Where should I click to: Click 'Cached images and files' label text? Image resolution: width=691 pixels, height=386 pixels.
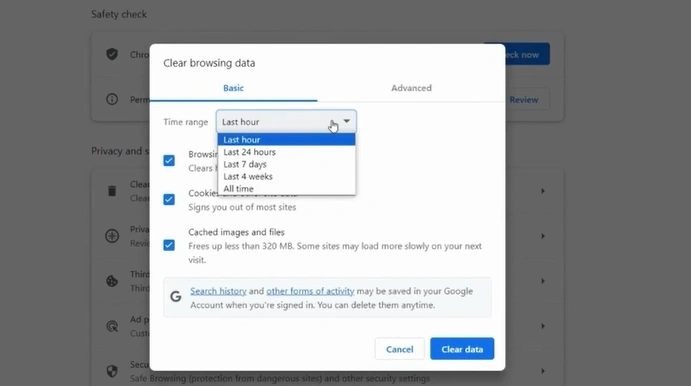coord(236,232)
